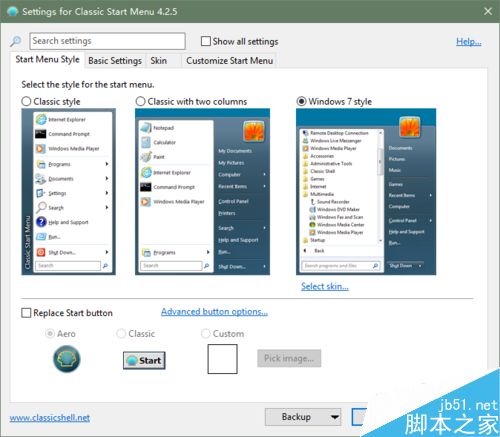500x437 pixels.
Task: Open the Skin tab
Action: tap(159, 61)
